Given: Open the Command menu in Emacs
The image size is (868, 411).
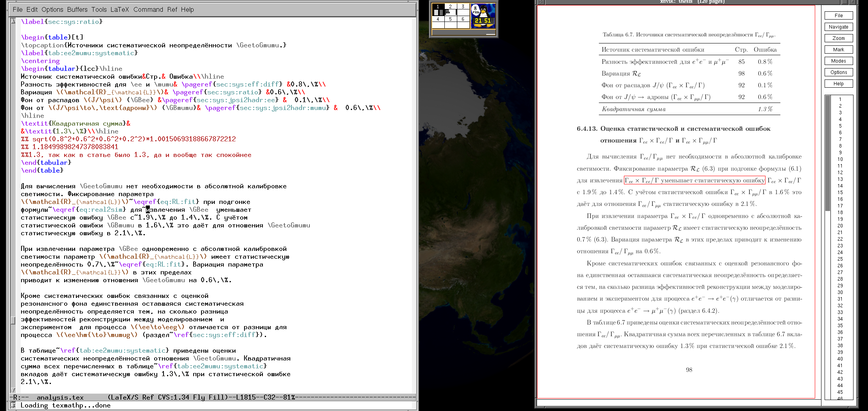Looking at the screenshot, I should click(x=148, y=9).
